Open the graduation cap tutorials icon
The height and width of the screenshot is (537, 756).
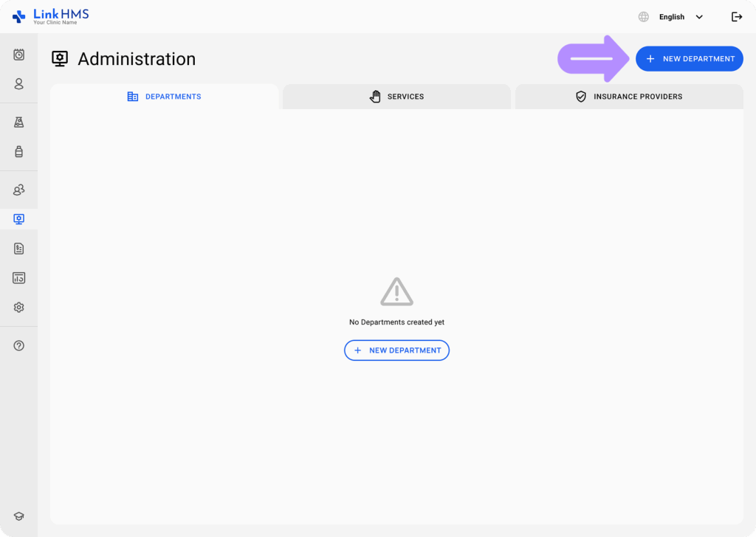[19, 516]
